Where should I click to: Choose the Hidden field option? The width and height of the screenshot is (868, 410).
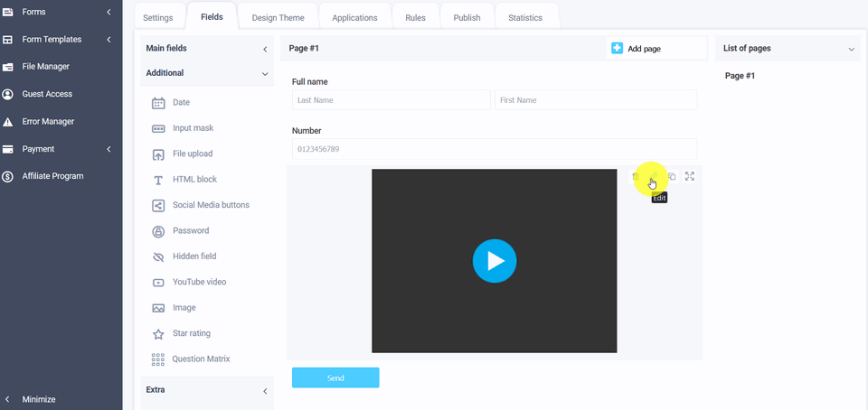[193, 256]
